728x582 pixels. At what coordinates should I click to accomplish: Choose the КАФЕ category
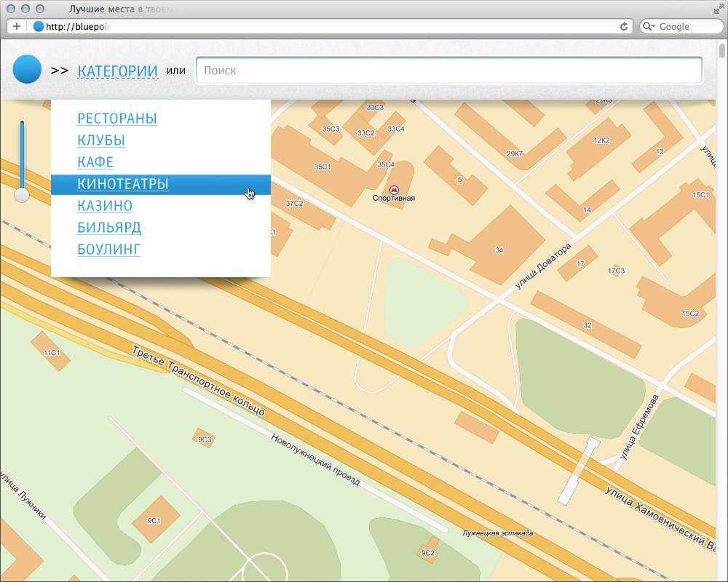tap(95, 162)
